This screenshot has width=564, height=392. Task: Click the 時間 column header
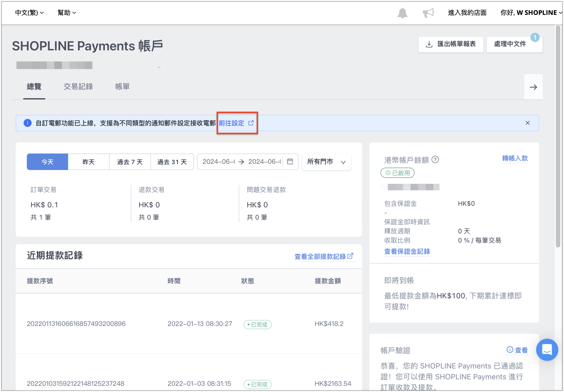174,281
